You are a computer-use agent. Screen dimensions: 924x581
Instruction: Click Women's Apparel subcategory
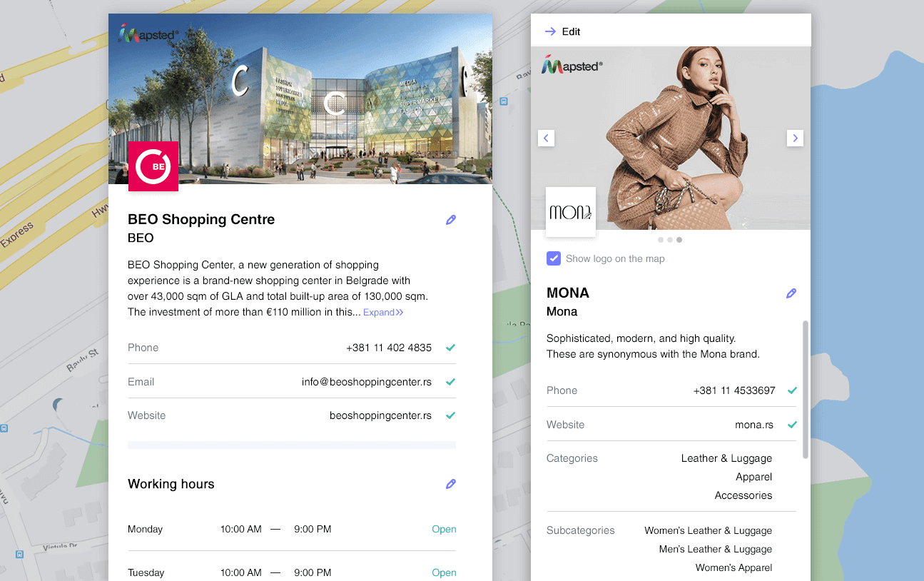pyautogui.click(x=734, y=567)
